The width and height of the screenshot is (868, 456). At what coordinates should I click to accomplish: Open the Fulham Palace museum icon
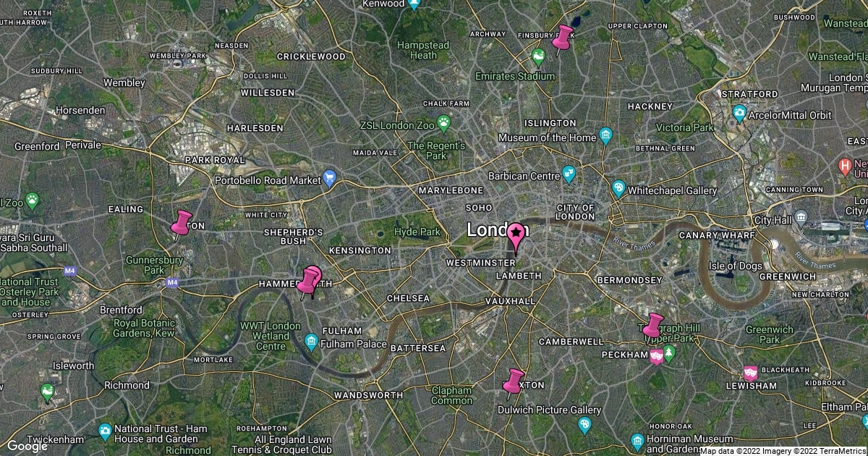pyautogui.click(x=311, y=341)
